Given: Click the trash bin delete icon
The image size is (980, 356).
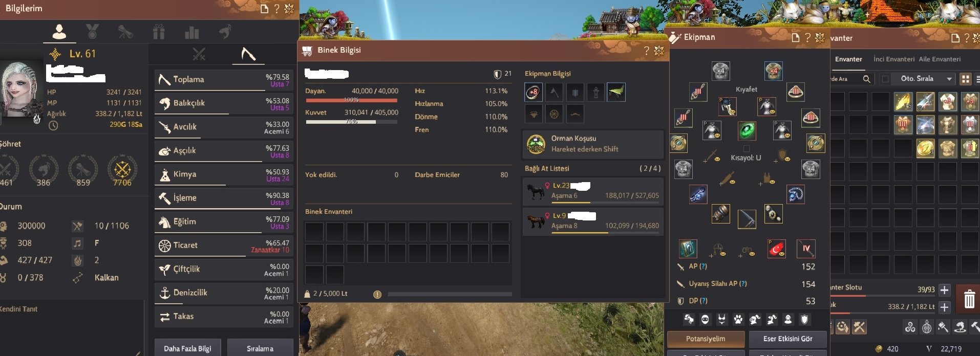Looking at the screenshot, I should click(969, 298).
